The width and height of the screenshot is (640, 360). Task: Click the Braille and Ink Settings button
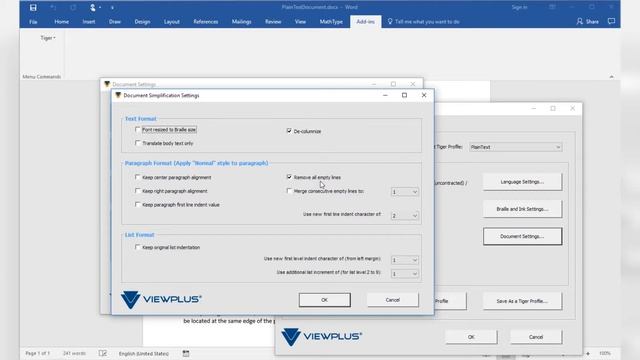click(522, 209)
